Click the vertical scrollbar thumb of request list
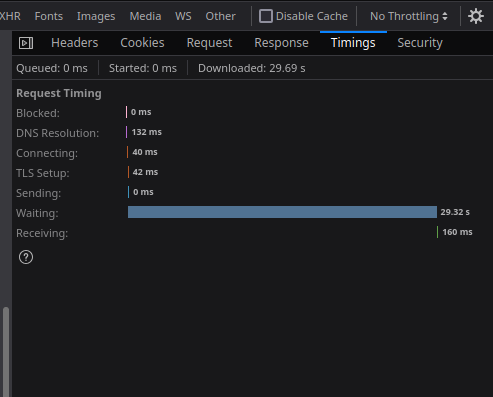This screenshot has height=397, width=493. [x=6, y=352]
